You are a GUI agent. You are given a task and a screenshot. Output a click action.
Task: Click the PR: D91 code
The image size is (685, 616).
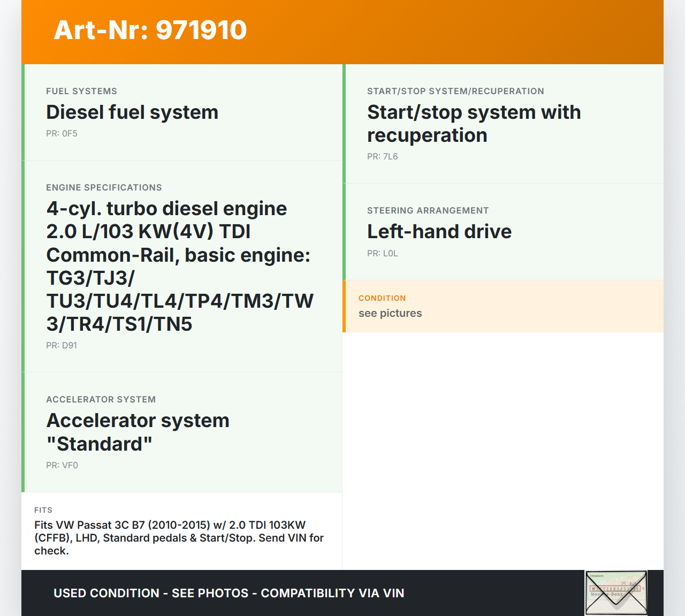point(62,346)
